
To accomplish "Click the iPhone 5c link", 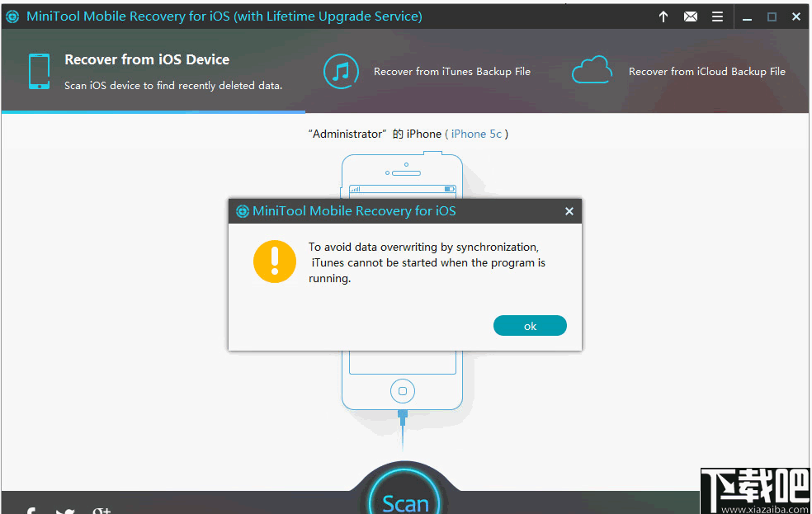I will 477,133.
